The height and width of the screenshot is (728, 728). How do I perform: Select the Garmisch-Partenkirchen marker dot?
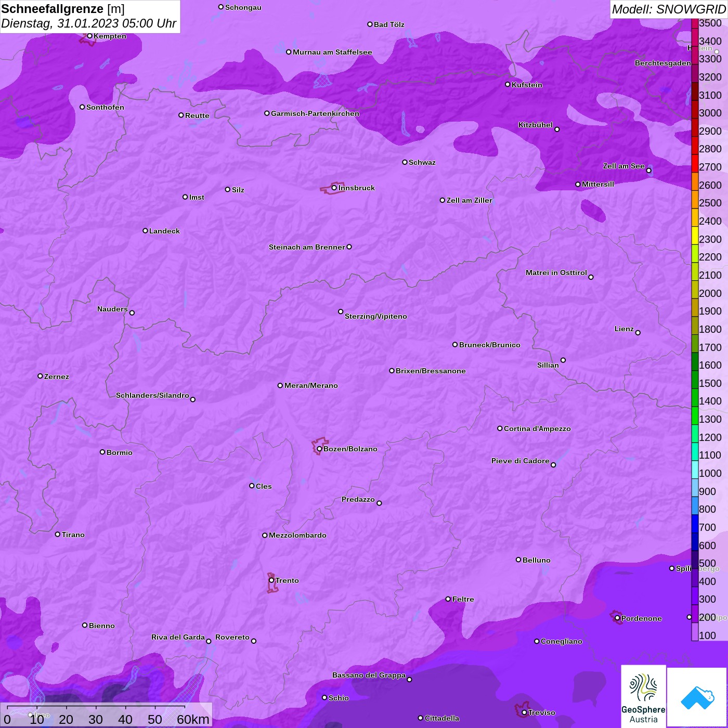267,113
